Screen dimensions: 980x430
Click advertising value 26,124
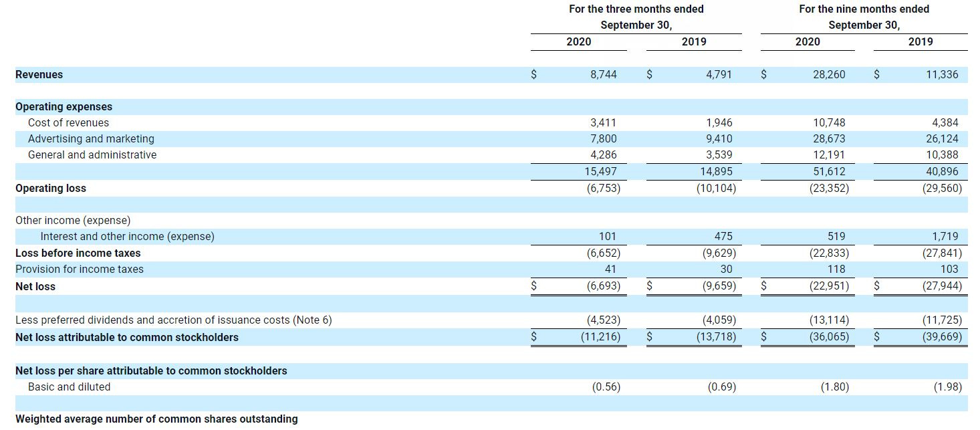click(x=942, y=139)
